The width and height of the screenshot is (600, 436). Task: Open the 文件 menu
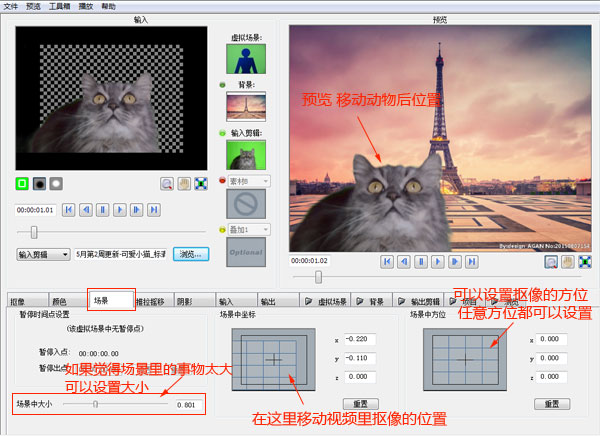tap(10, 6)
